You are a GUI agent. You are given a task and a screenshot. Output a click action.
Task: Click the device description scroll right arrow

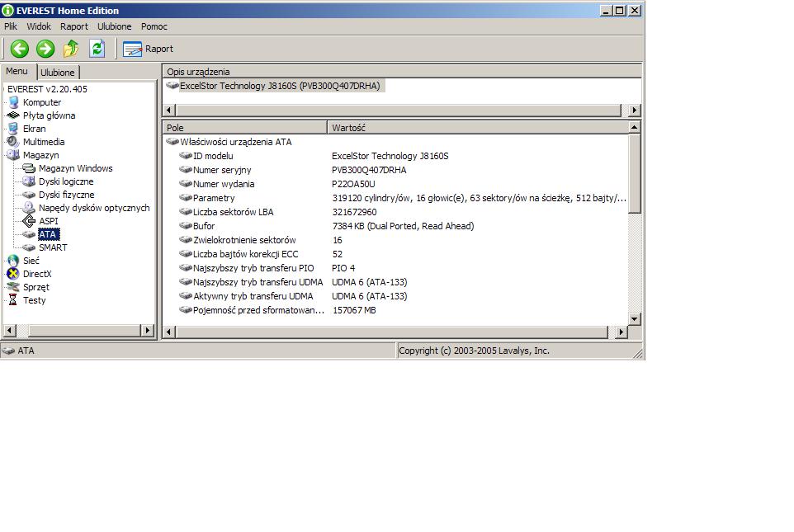(x=635, y=110)
